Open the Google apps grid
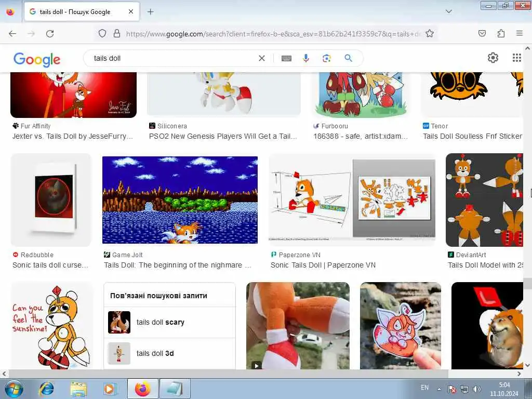This screenshot has width=532, height=399. [516, 58]
